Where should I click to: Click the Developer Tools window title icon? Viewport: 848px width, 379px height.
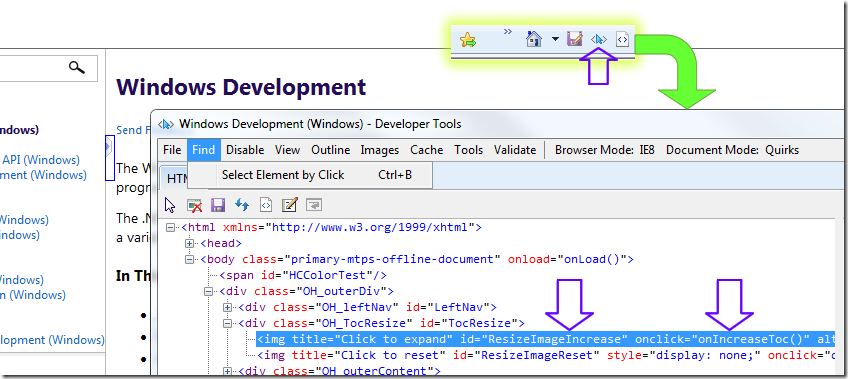click(x=165, y=124)
